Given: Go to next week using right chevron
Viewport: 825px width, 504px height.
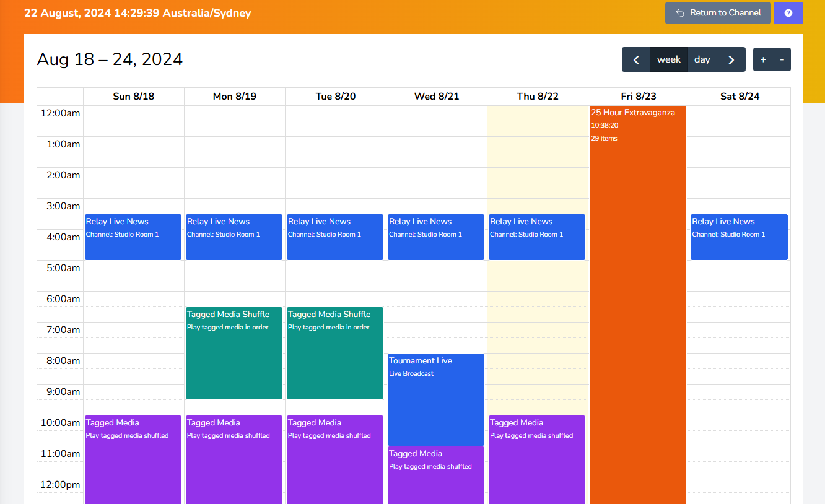Looking at the screenshot, I should pos(731,59).
